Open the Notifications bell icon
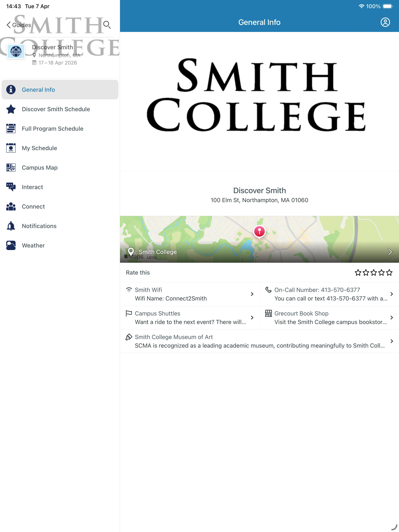 pyautogui.click(x=11, y=226)
